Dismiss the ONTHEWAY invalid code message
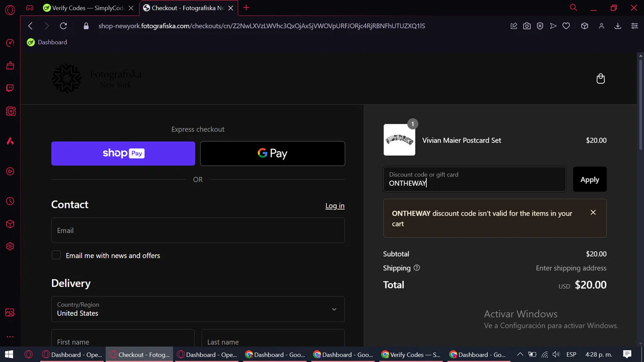The image size is (644, 362). click(593, 212)
